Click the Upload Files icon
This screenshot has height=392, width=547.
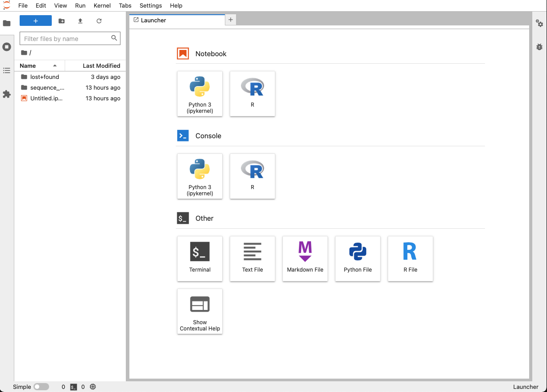(80, 21)
